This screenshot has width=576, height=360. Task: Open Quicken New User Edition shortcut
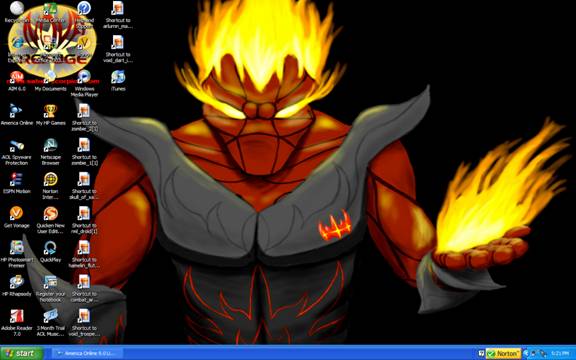[x=50, y=213]
